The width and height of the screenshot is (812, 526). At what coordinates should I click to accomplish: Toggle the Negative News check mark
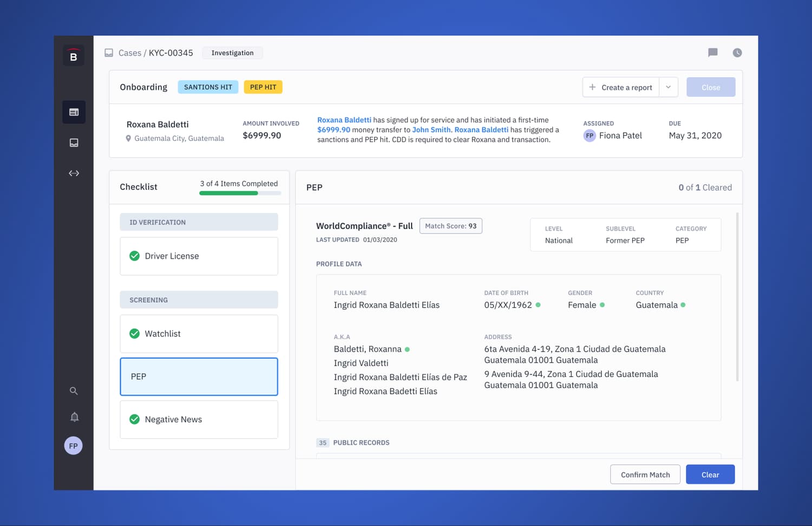coord(135,419)
